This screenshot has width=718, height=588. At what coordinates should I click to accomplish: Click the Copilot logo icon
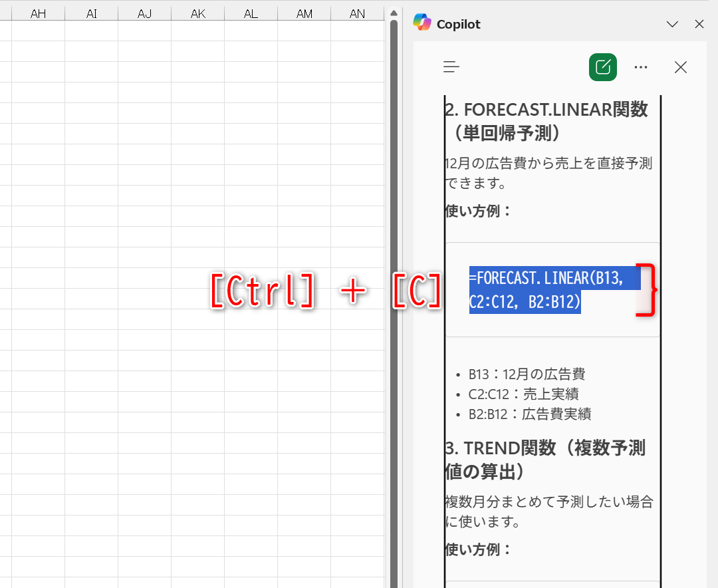click(x=421, y=23)
